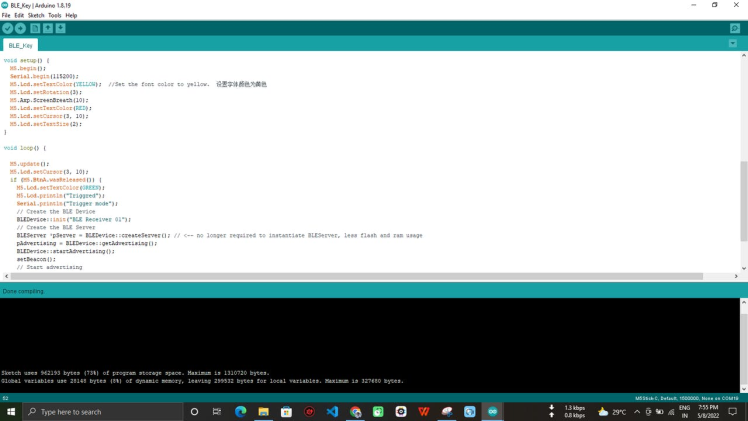The width and height of the screenshot is (748, 421).
Task: Open the notification center icon
Action: coord(733,411)
